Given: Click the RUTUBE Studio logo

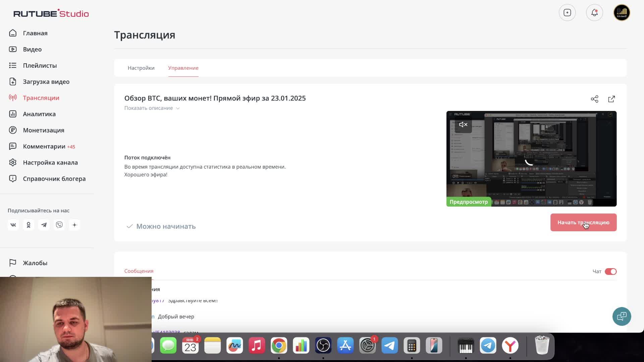Looking at the screenshot, I should pos(51,13).
